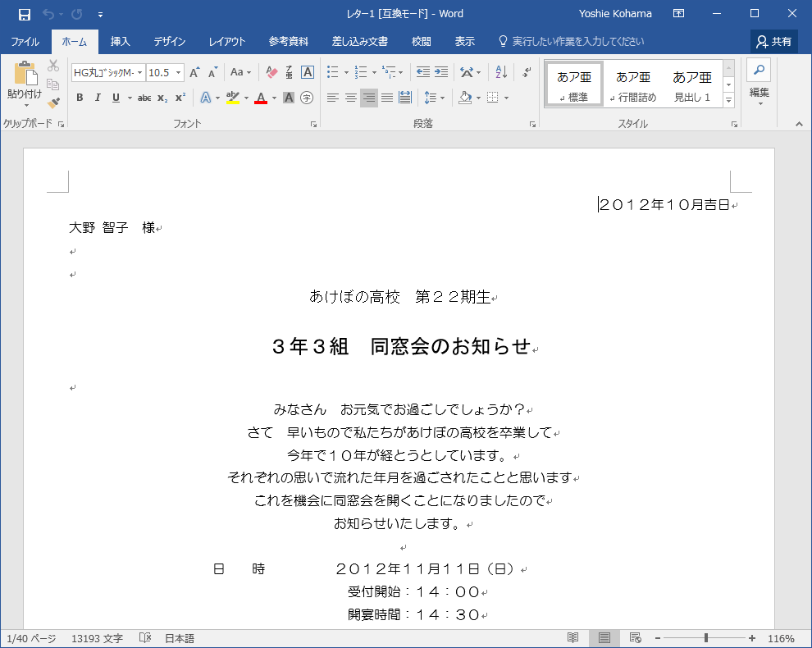Click zoom in plus button
812x648 pixels.
[752, 638]
